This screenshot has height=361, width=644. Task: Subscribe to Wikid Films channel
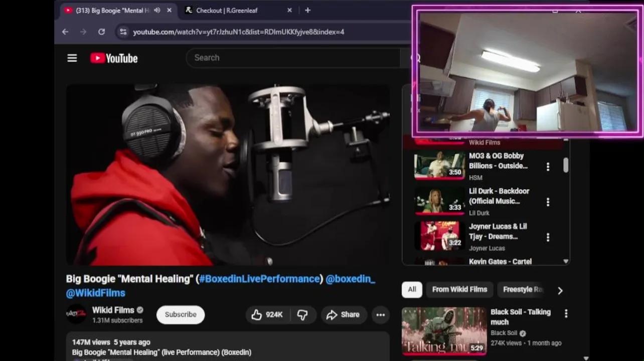pos(181,314)
